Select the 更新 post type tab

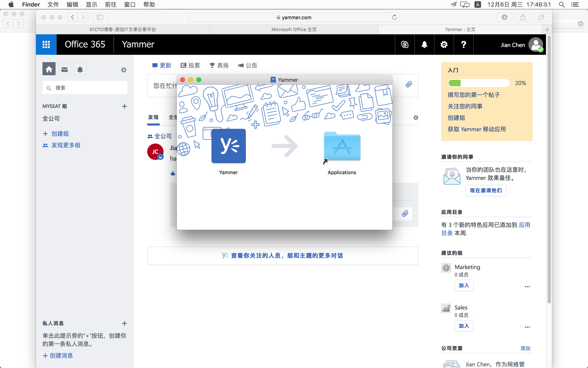161,65
